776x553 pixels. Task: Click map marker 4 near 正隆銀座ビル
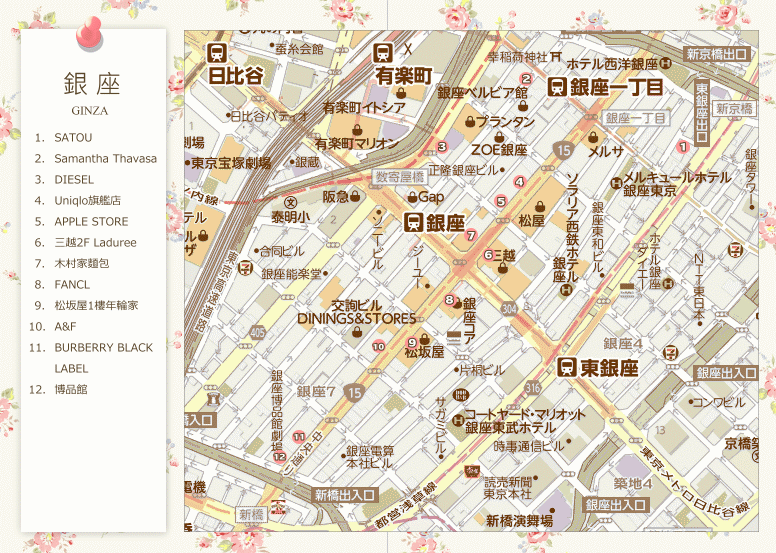pyautogui.click(x=519, y=182)
